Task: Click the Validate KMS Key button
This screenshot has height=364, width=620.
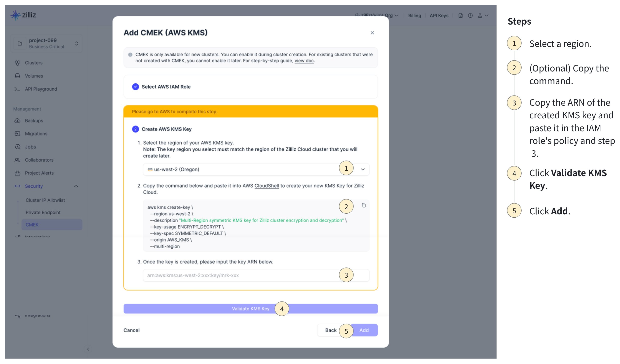Action: (250, 309)
